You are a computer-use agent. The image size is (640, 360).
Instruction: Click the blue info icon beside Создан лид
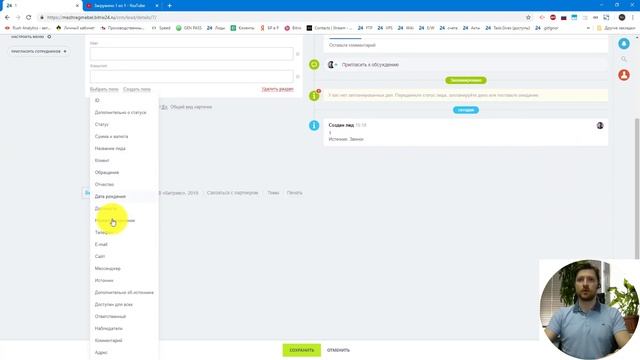pos(314,125)
